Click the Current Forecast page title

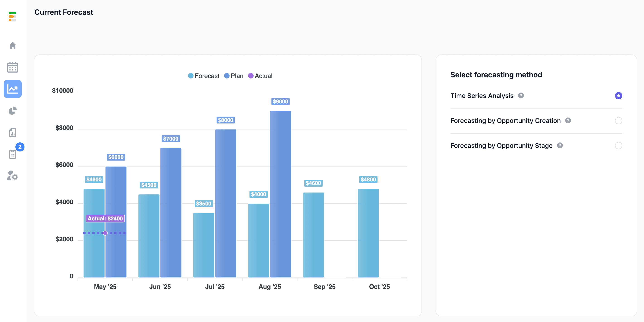pos(64,12)
